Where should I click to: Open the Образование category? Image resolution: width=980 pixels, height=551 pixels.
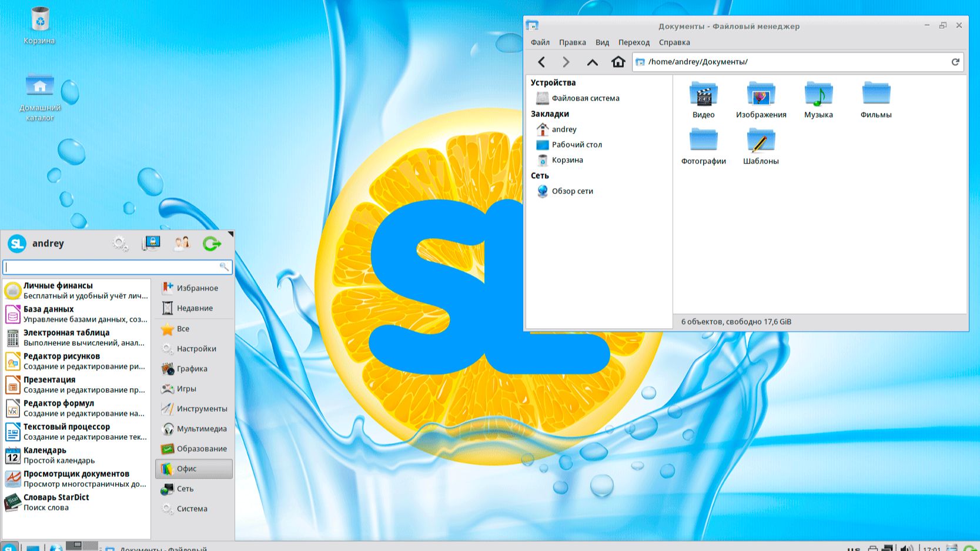[194, 449]
